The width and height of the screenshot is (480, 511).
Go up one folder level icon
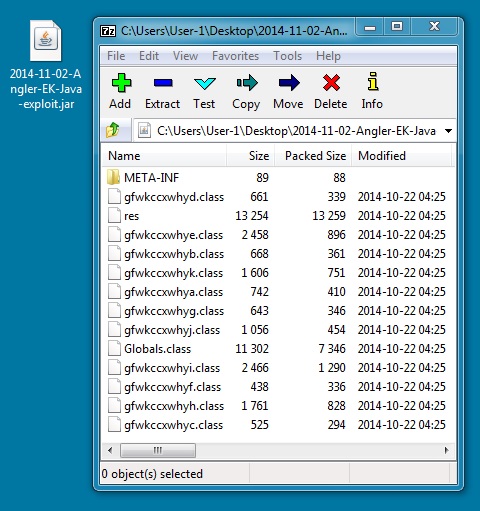(x=113, y=130)
